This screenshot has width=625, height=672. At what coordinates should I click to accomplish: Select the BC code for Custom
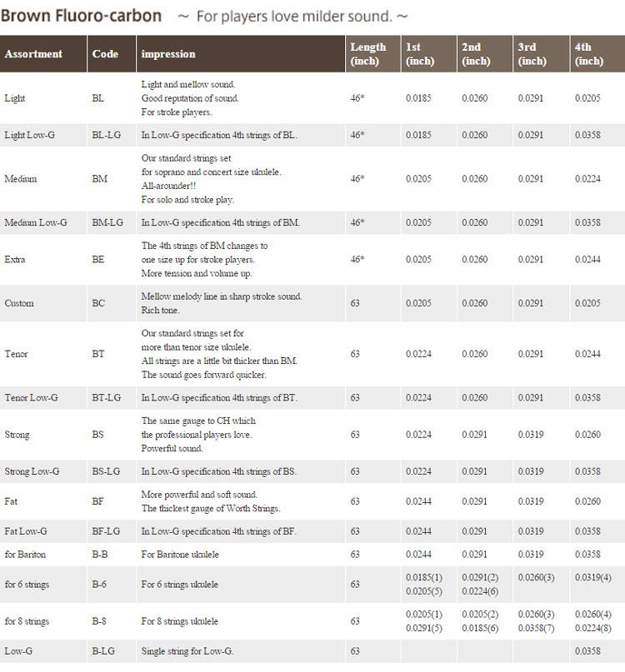[x=98, y=303]
